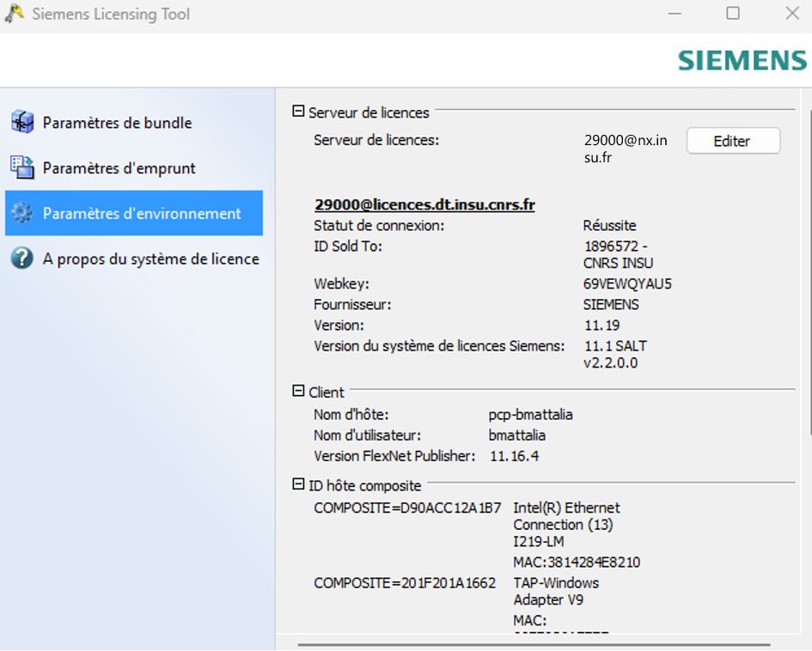Click the blue question mark help icon
The height and width of the screenshot is (651, 812).
22,259
